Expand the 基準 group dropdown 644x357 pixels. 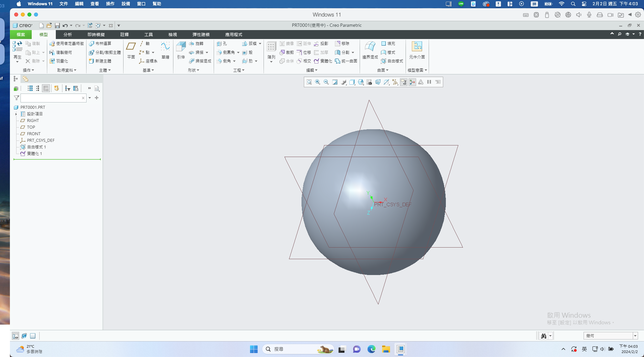(x=148, y=70)
